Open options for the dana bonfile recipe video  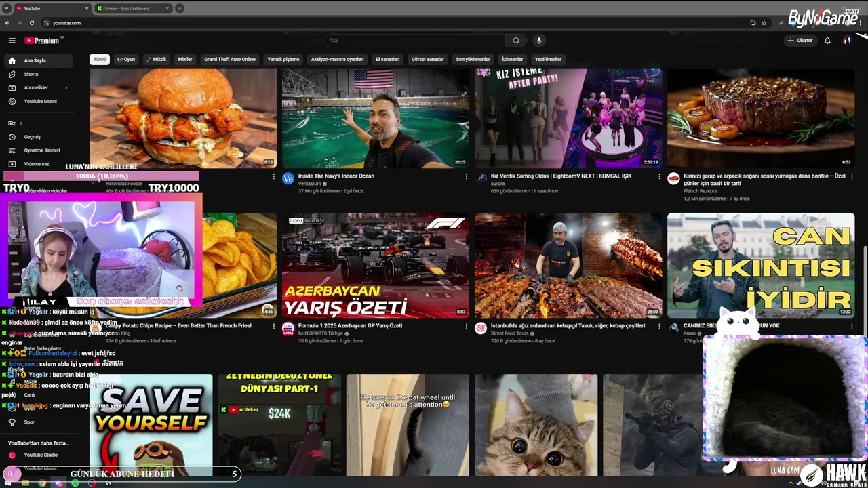click(x=852, y=176)
